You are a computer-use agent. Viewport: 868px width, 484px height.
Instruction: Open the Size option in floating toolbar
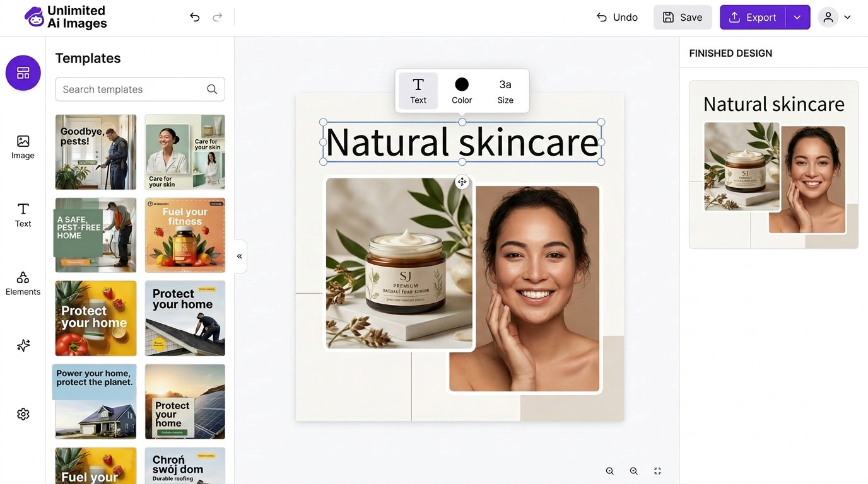(505, 91)
